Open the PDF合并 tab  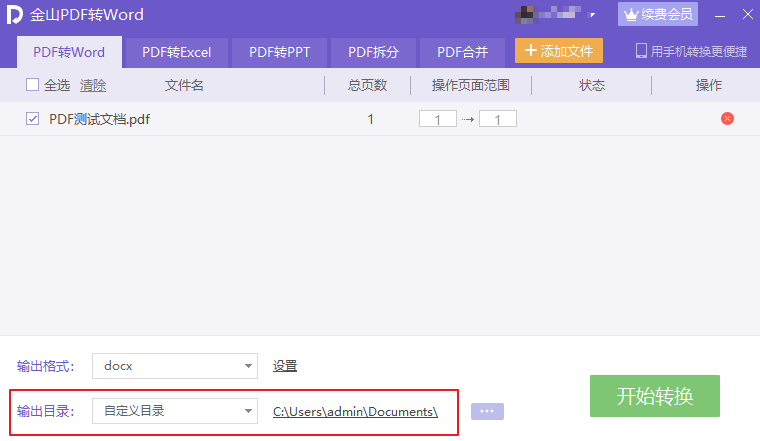coord(462,52)
